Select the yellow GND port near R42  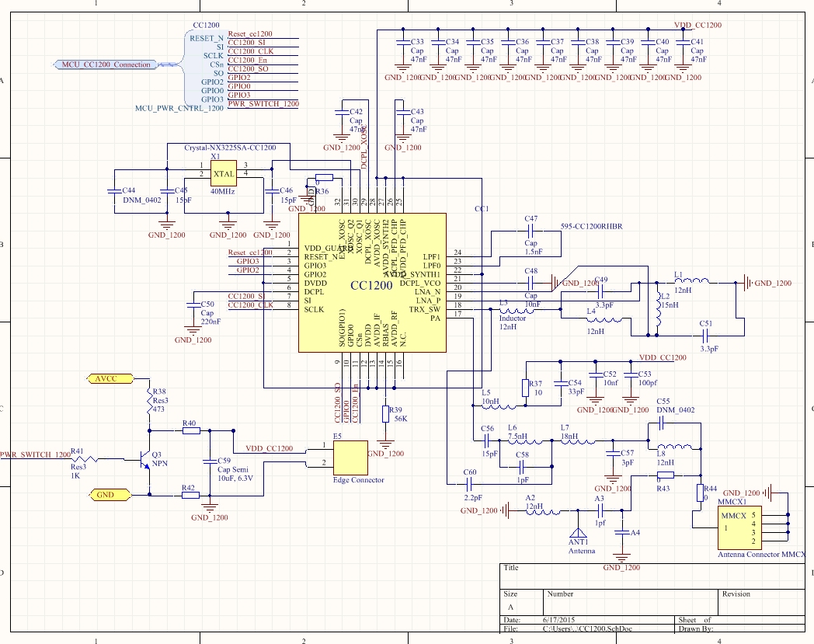pyautogui.click(x=110, y=495)
